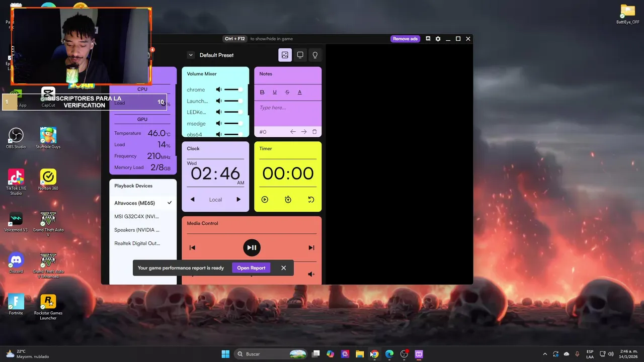Mute LEDKe... app in Volume Mixer
This screenshot has height=362, width=644.
click(219, 112)
